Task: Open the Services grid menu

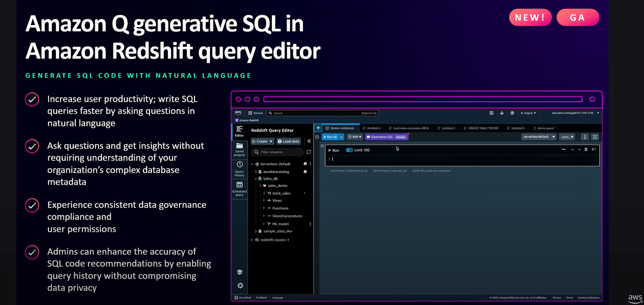Action: click(256, 113)
